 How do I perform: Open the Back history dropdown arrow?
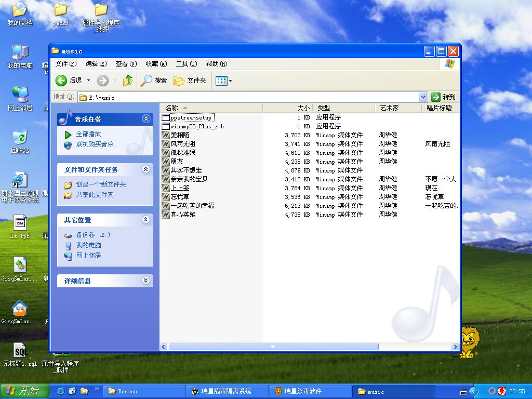point(88,80)
